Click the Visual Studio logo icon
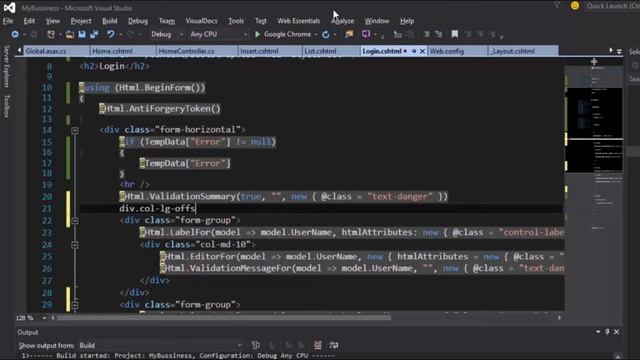The height and width of the screenshot is (360, 640). pyautogui.click(x=9, y=7)
